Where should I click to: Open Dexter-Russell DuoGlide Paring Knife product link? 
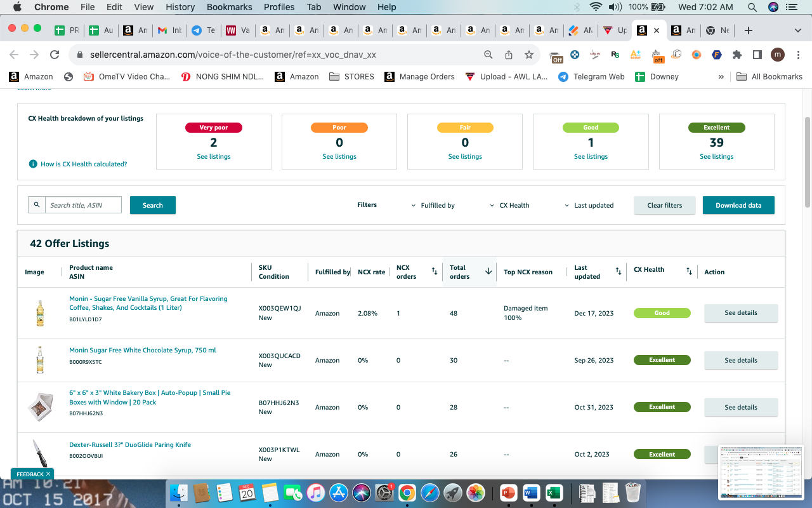tap(130, 444)
